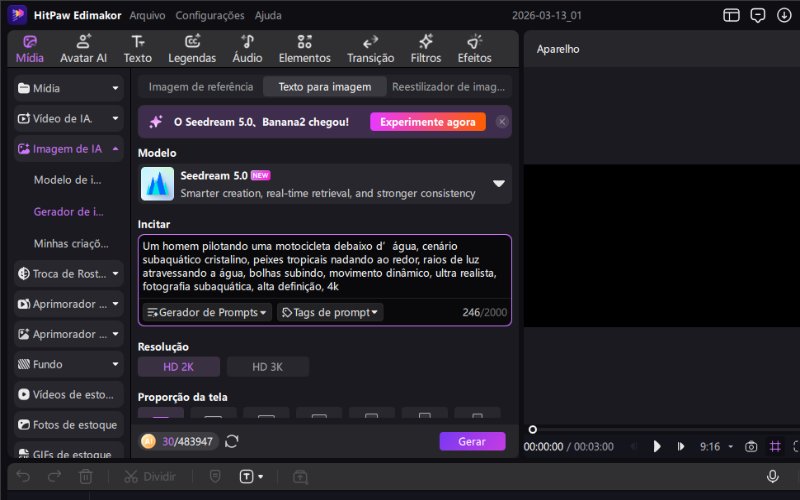Open the Ajuda menu

(x=268, y=15)
